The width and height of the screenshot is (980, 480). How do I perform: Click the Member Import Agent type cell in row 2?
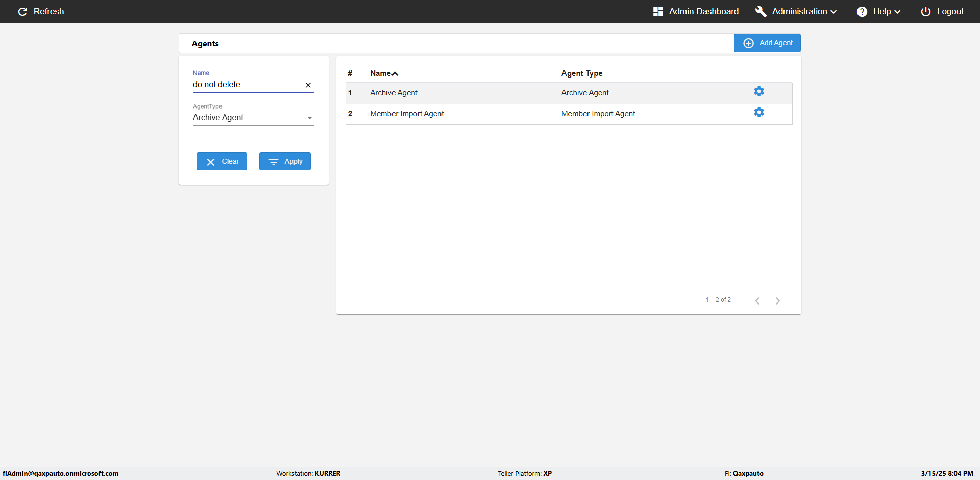(x=598, y=114)
